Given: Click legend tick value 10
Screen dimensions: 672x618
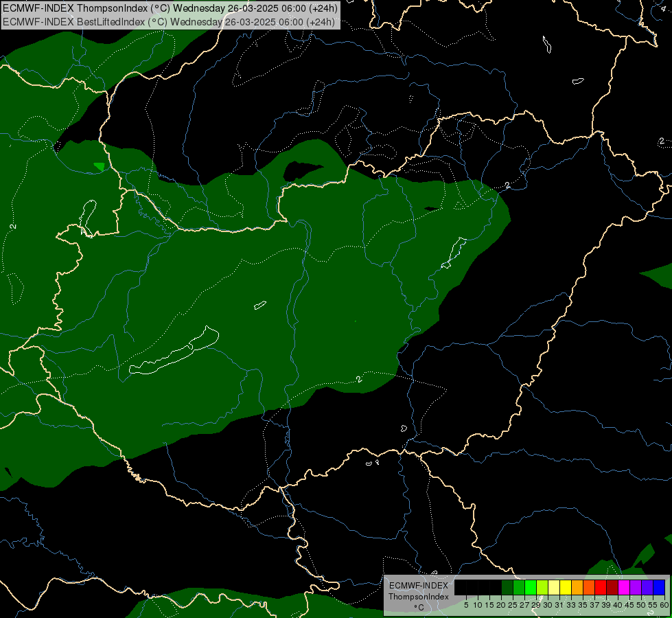Looking at the screenshot, I should point(478,605).
